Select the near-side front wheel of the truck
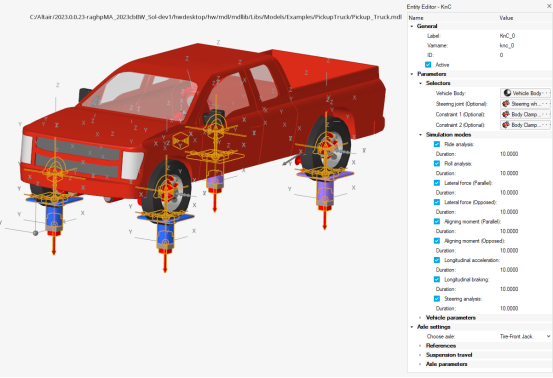Screen dimensions: 553x378 click(169, 190)
